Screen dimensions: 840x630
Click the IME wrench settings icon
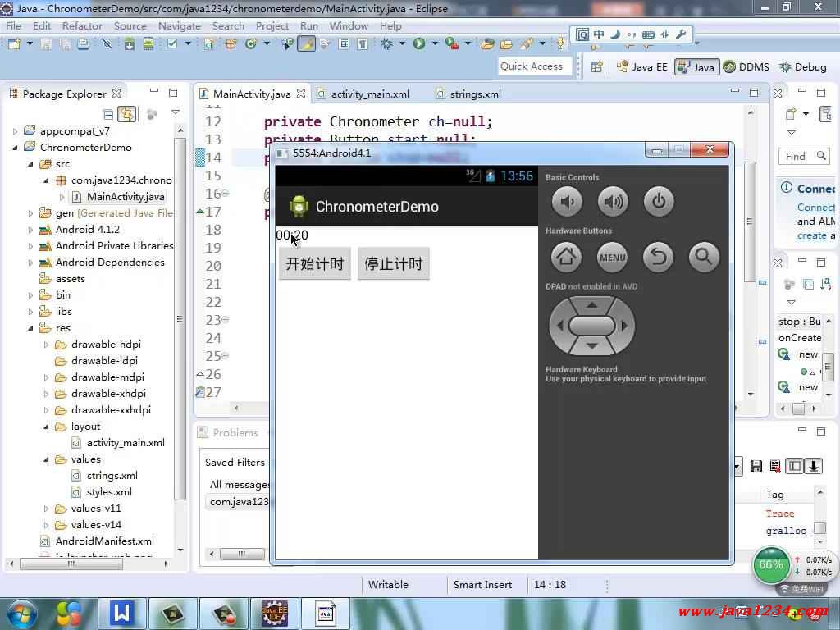pos(681,34)
